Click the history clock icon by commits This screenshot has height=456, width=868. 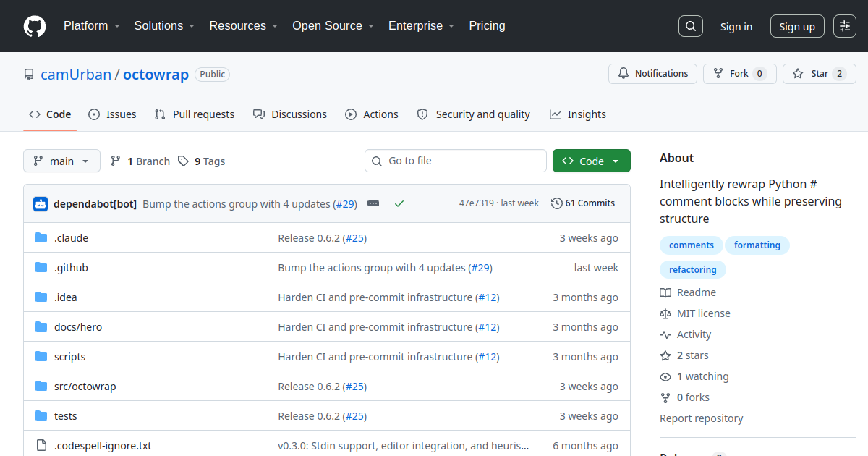coord(557,203)
